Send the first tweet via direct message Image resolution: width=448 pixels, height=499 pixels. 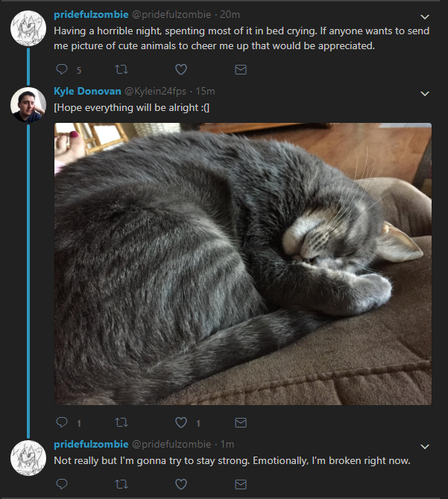[240, 69]
